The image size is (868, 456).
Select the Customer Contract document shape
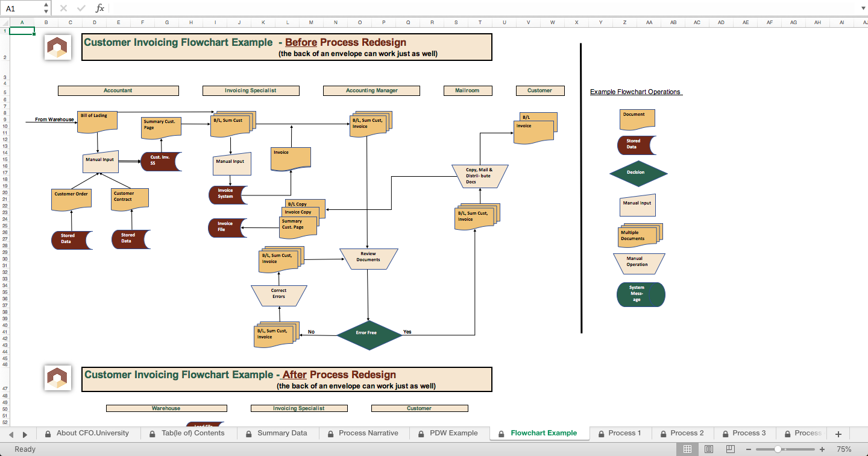130,199
